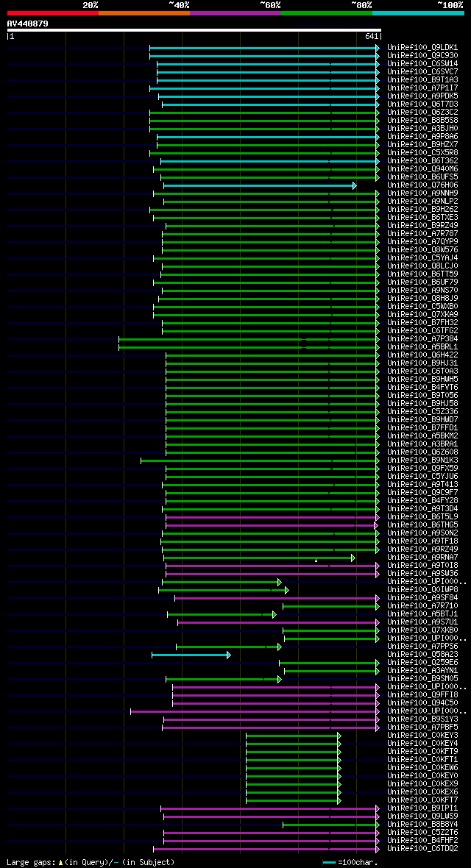Click the short cyan alignment bar for Q76H06
This screenshot has width=471, height=868.
[260, 185]
